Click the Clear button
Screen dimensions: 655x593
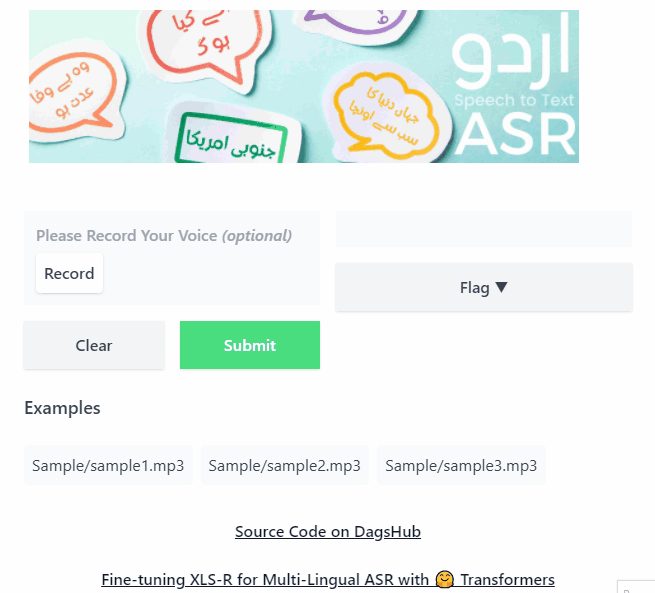(x=94, y=345)
